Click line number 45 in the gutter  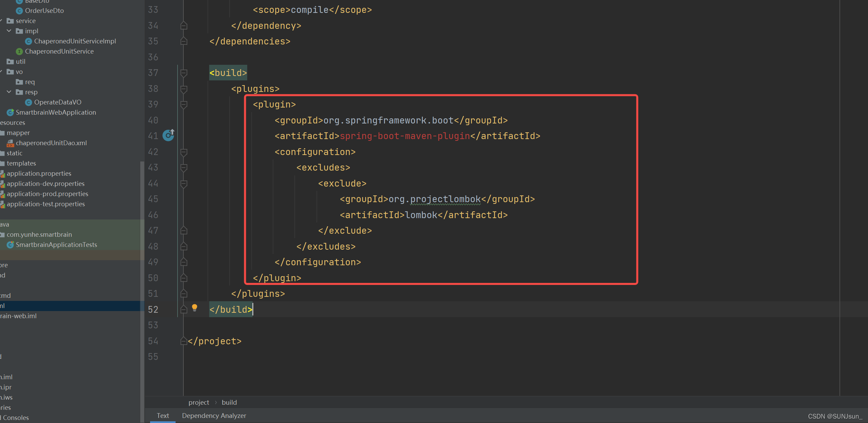click(153, 199)
